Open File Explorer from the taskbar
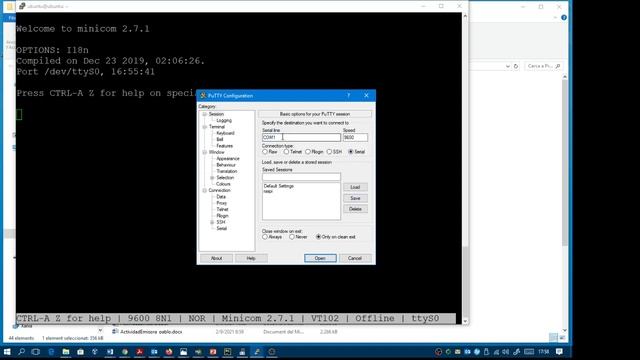The width and height of the screenshot is (640, 360). click(x=66, y=351)
